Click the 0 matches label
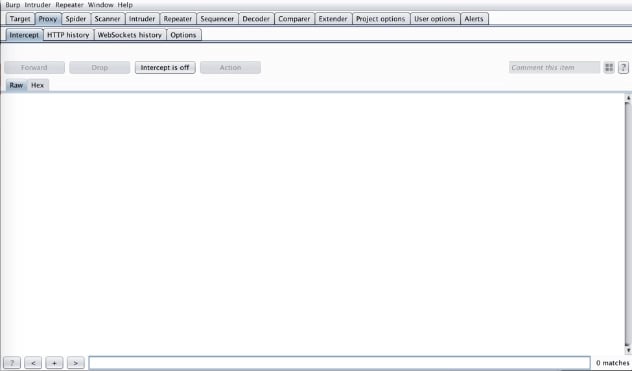Image resolution: width=632 pixels, height=371 pixels. point(612,363)
